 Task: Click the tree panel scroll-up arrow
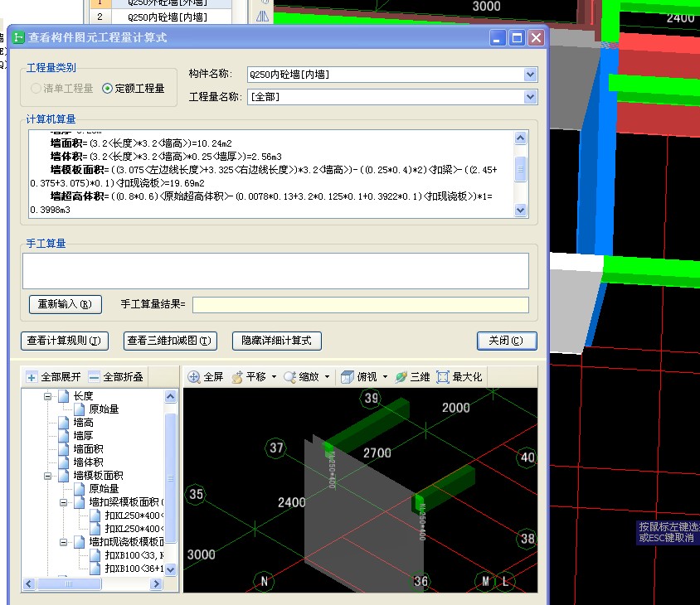(x=171, y=397)
